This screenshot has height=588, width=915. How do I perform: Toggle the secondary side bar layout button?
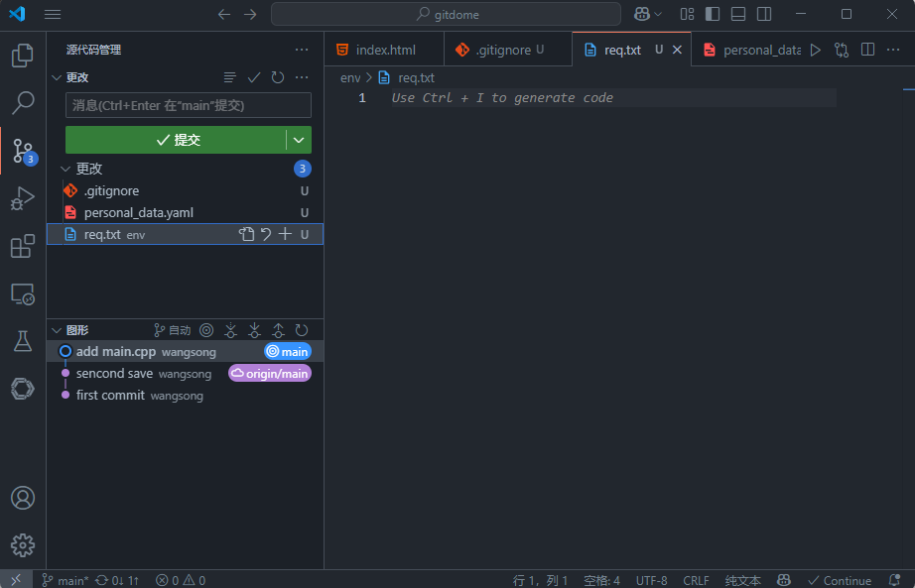click(x=764, y=14)
